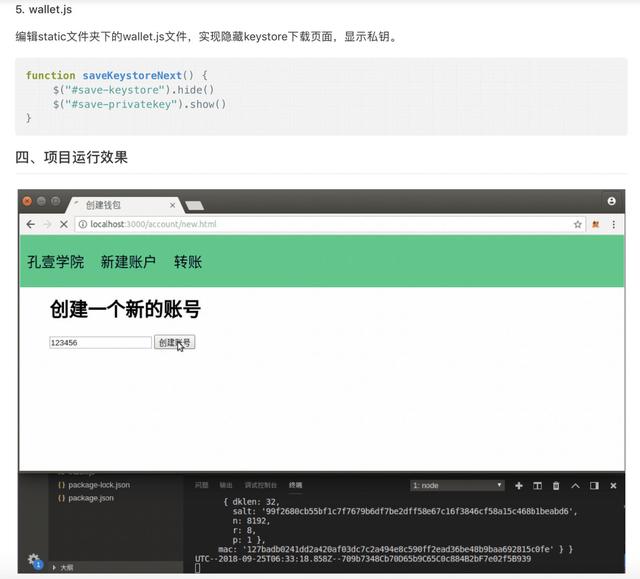Close the 创建钱包 browser tab
Viewport: 640px width, 579px height.
click(173, 205)
